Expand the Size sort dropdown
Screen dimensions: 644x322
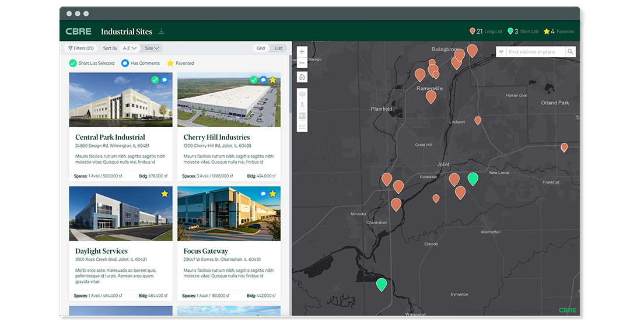pos(152,48)
